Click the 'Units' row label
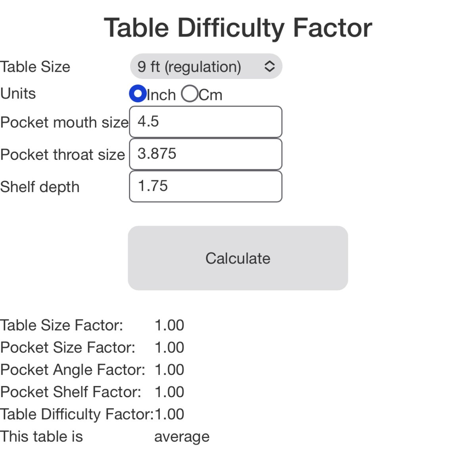This screenshot has width=476, height=465. click(18, 94)
